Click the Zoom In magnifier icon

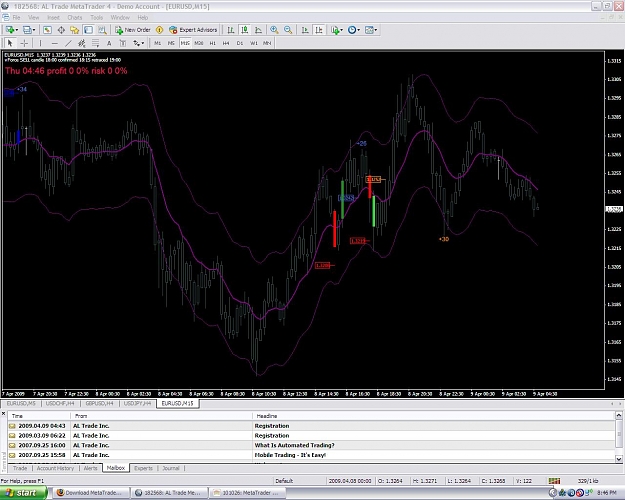tap(274, 30)
